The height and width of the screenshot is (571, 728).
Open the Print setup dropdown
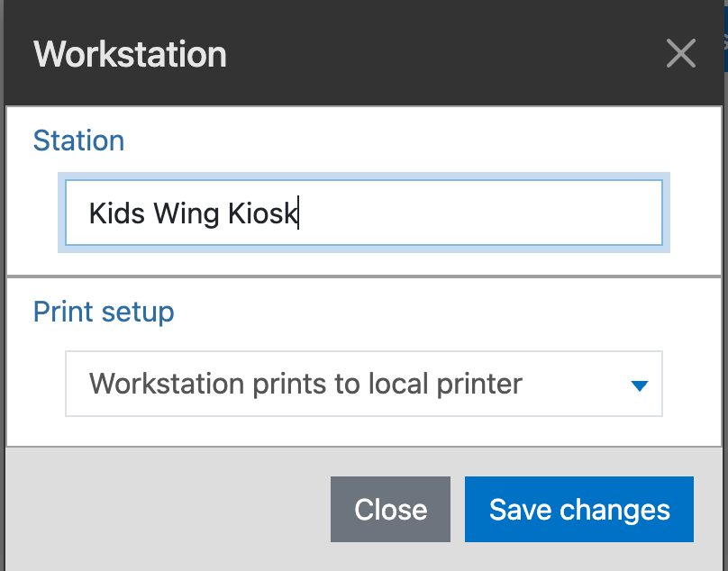pyautogui.click(x=363, y=384)
